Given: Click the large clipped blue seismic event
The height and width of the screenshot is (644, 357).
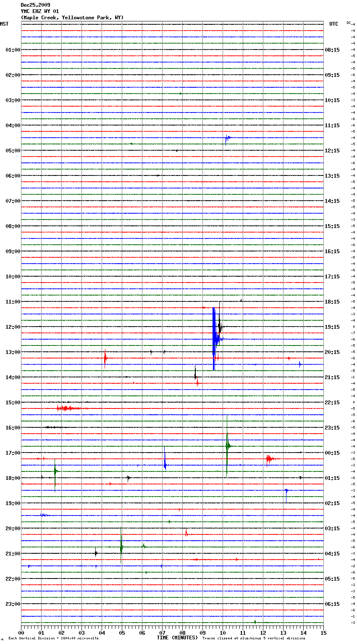Looking at the screenshot, I should tap(214, 339).
